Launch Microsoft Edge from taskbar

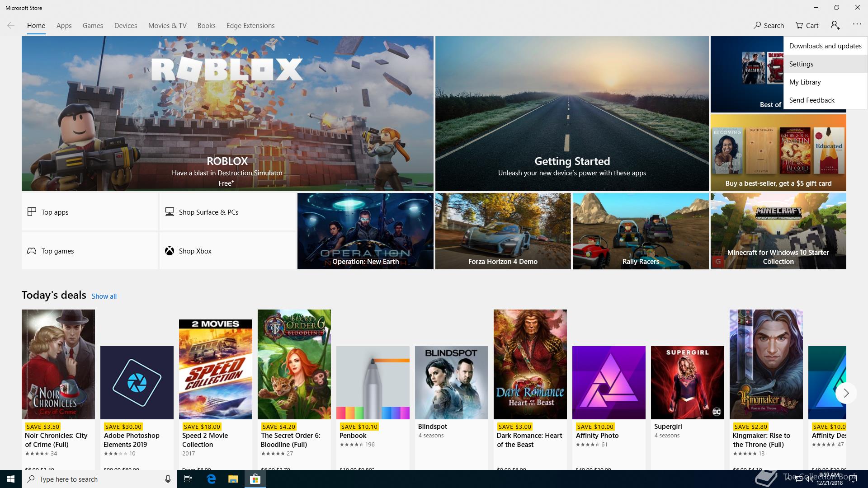tap(211, 479)
